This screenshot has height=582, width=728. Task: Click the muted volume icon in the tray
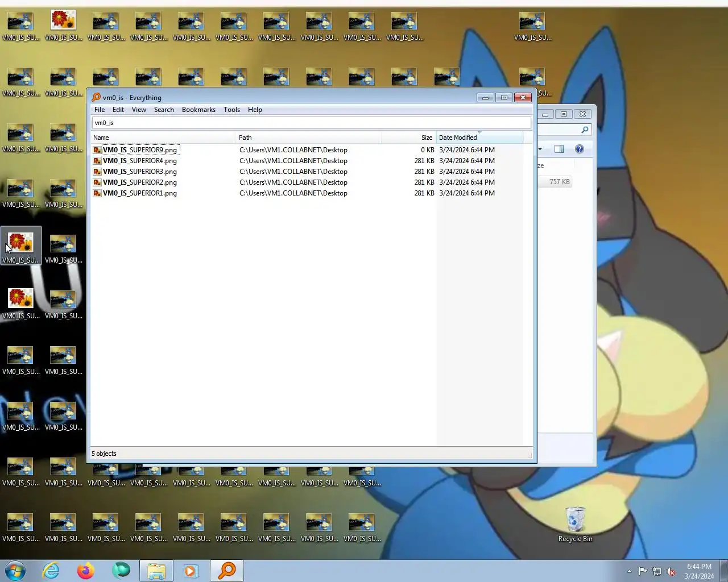pos(671,571)
